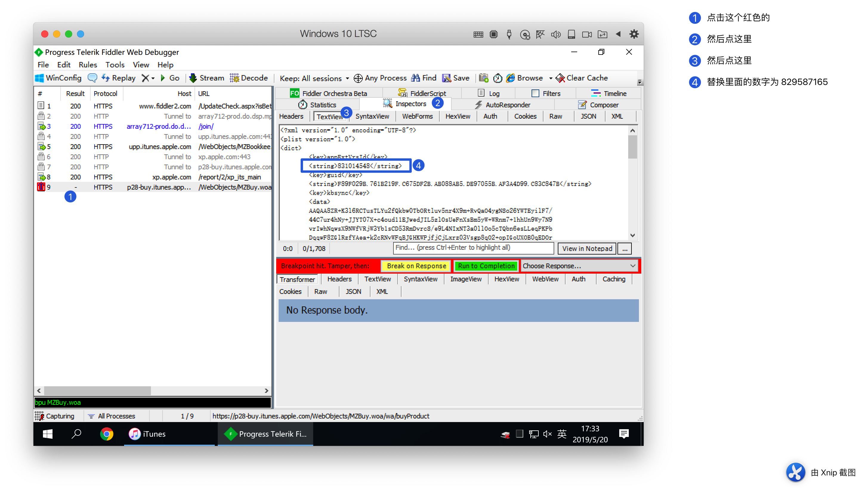Toggle the Decode toolbar button
This screenshot has width=868, height=490.
pyautogui.click(x=249, y=78)
